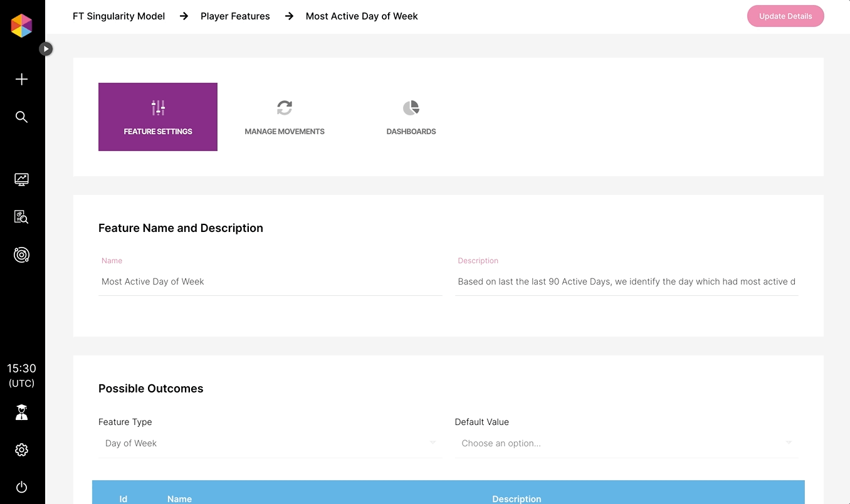Click the Name column header in table
850x504 pixels.
coord(179,499)
